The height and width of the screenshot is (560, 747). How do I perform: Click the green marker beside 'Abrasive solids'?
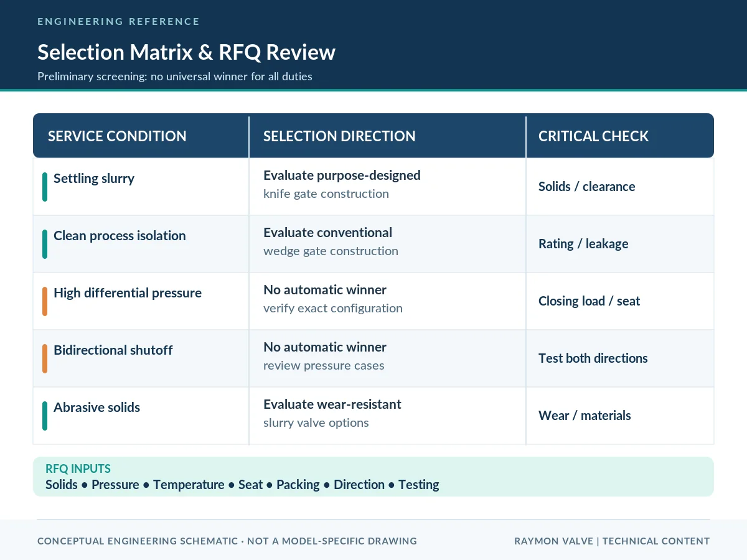pos(45,416)
